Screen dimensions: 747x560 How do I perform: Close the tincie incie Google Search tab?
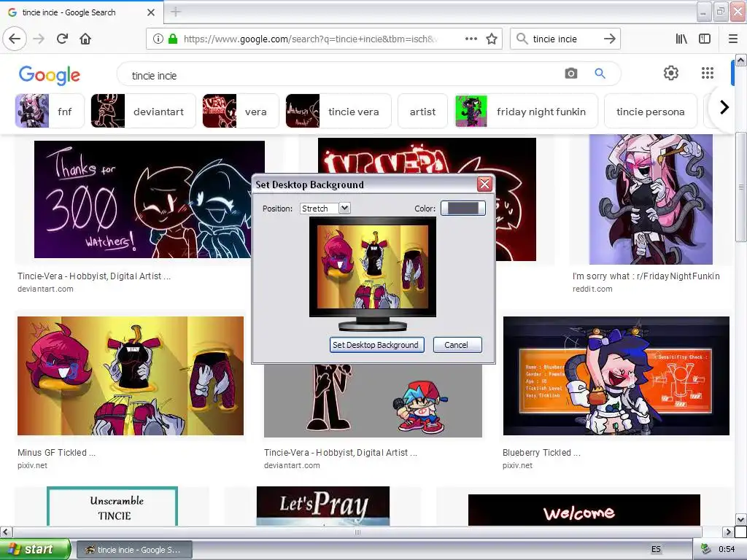(151, 12)
